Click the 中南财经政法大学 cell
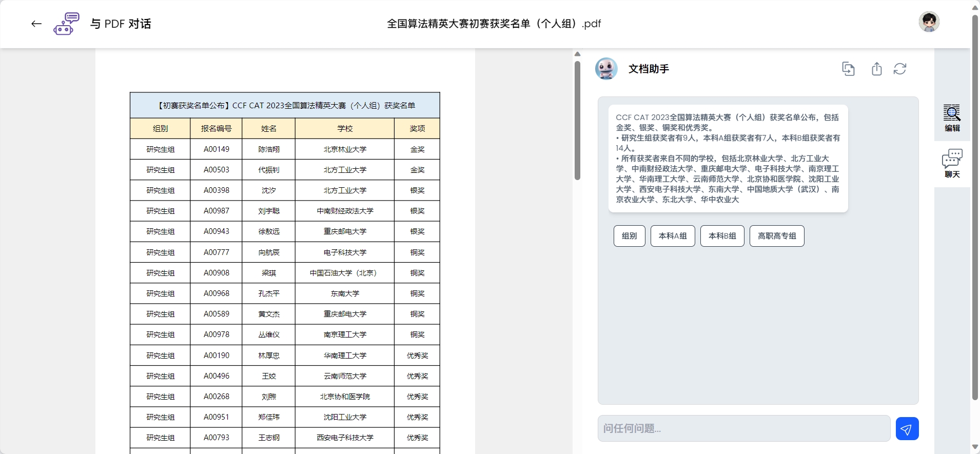The height and width of the screenshot is (454, 980). [345, 211]
